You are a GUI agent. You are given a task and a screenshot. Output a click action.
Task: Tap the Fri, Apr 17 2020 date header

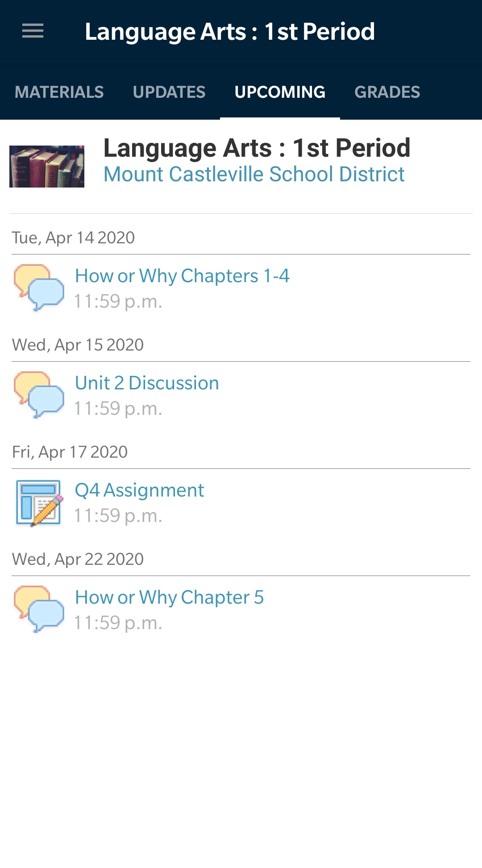pyautogui.click(x=70, y=452)
